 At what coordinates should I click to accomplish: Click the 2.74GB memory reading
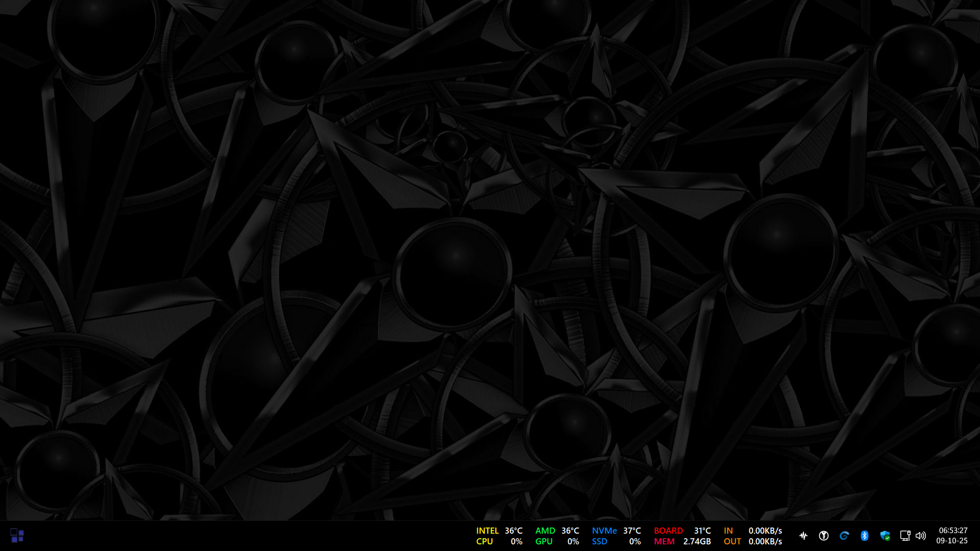tap(697, 541)
